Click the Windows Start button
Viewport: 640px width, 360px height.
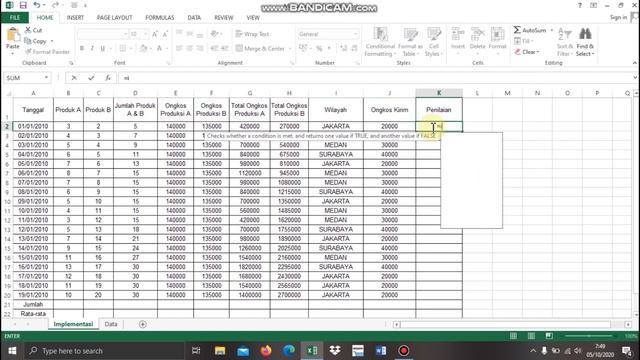pos(12,351)
